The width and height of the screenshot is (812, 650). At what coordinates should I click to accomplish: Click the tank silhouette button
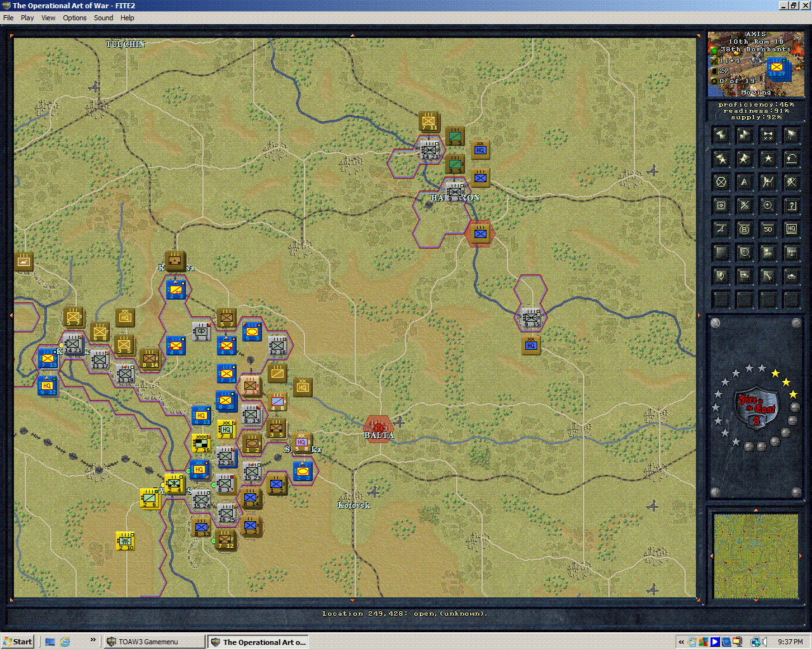pyautogui.click(x=791, y=276)
